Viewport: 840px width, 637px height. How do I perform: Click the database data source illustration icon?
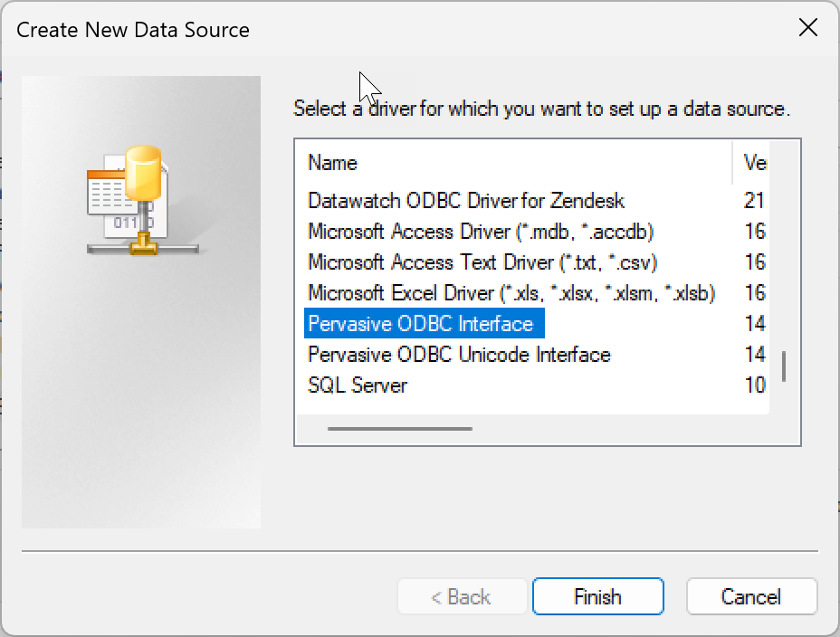point(140,199)
